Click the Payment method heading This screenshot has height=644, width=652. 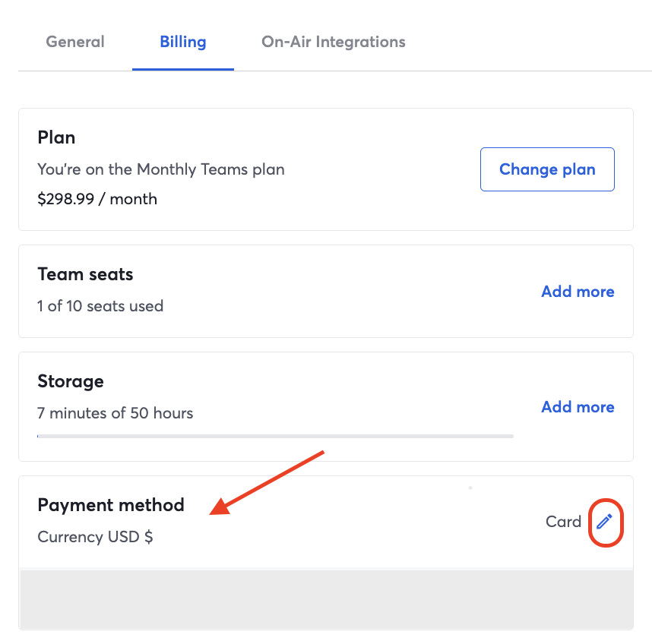coord(111,505)
